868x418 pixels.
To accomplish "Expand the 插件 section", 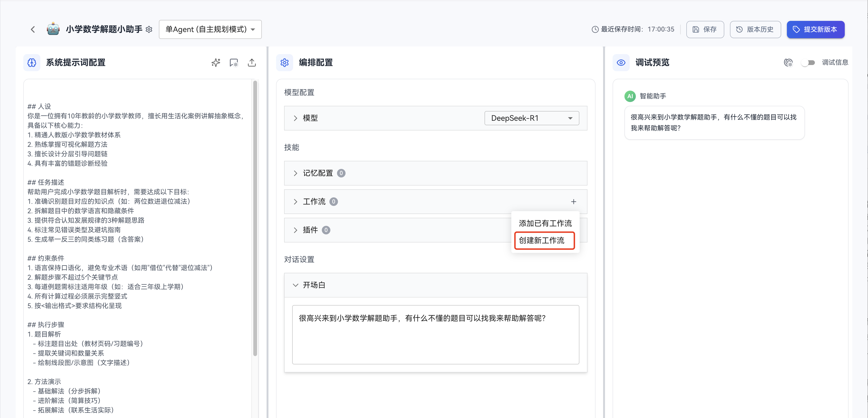I will (295, 230).
